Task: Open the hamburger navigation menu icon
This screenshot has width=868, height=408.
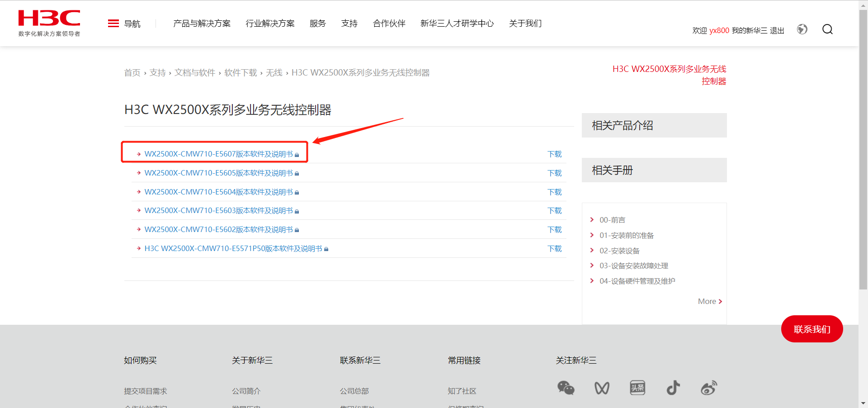Action: point(113,24)
